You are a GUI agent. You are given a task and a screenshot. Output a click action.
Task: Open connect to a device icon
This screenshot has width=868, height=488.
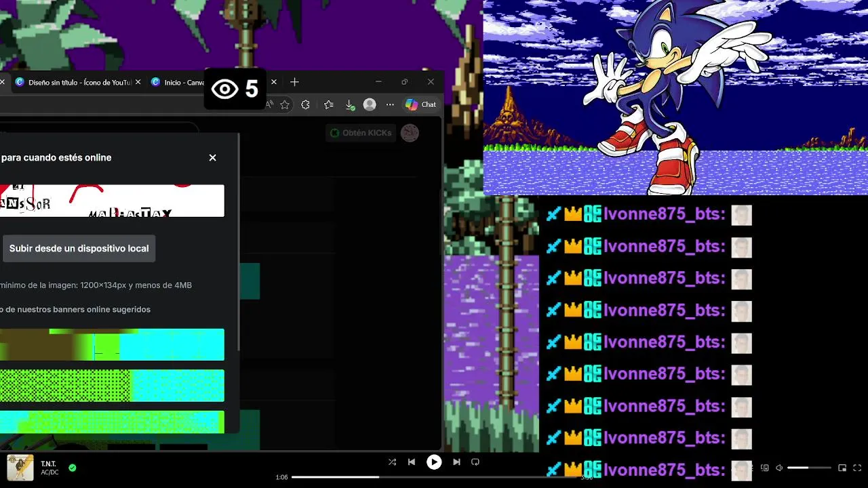[x=765, y=468]
